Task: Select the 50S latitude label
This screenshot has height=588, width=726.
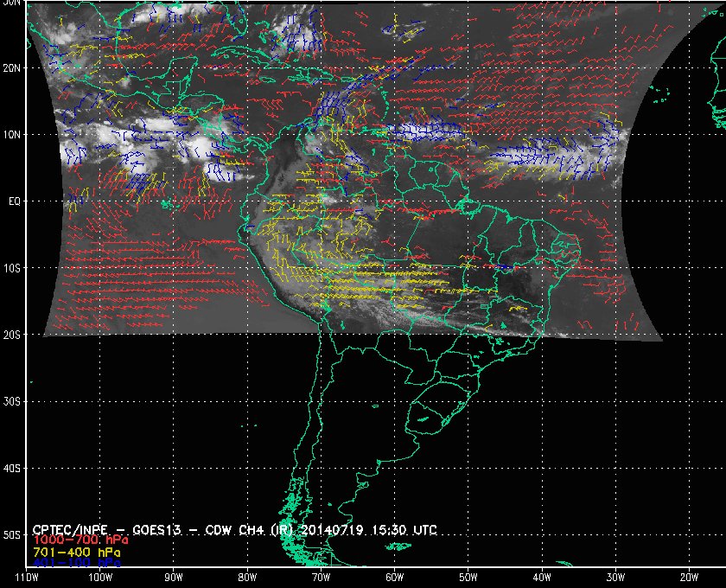Action: [x=11, y=534]
